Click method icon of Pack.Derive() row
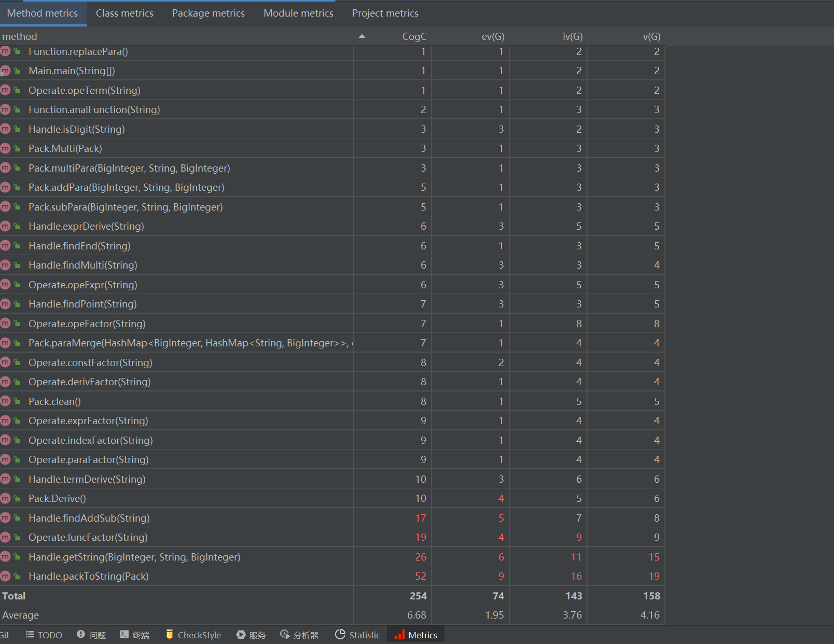The image size is (834, 644). tap(5, 498)
